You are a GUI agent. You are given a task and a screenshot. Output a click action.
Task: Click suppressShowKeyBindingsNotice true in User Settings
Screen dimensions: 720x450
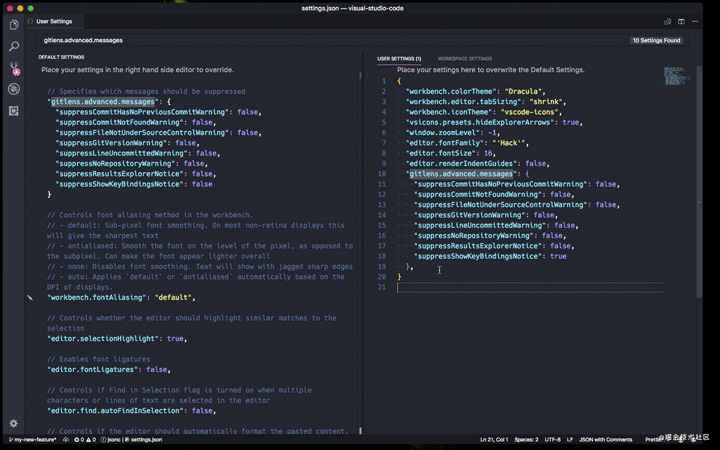point(490,256)
